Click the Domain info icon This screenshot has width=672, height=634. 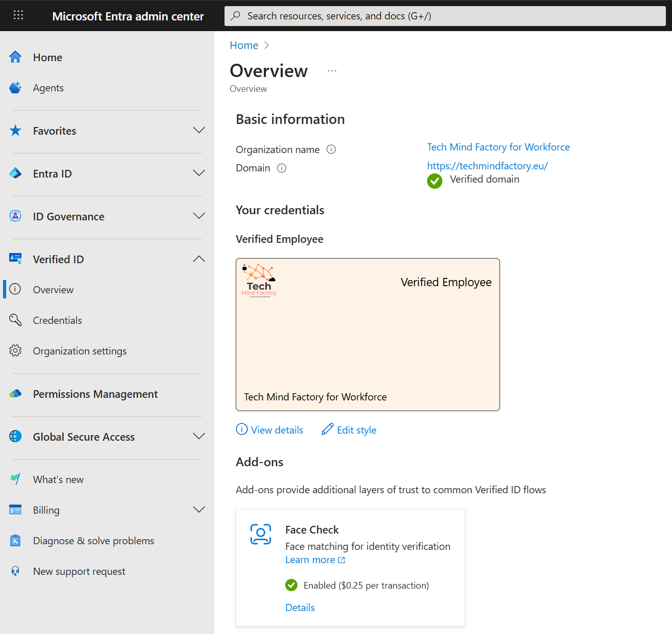[282, 168]
